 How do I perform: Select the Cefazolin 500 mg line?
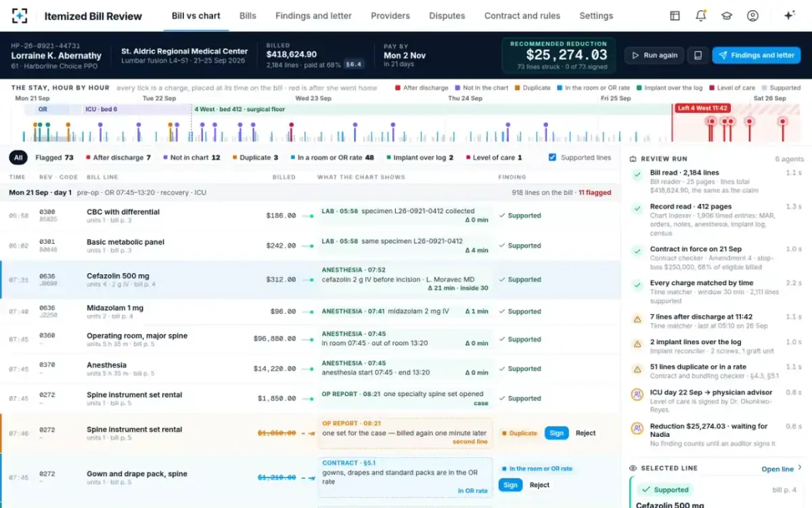(x=310, y=280)
